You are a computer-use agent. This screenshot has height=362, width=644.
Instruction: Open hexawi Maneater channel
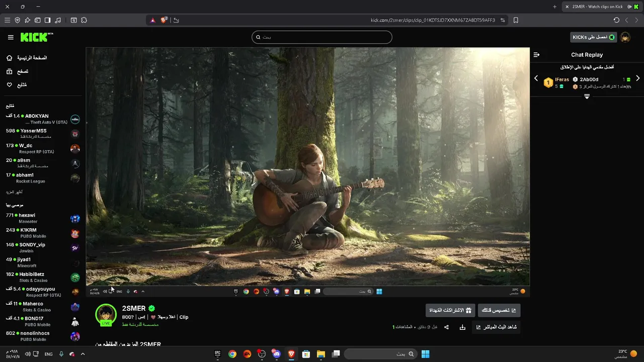click(x=43, y=218)
